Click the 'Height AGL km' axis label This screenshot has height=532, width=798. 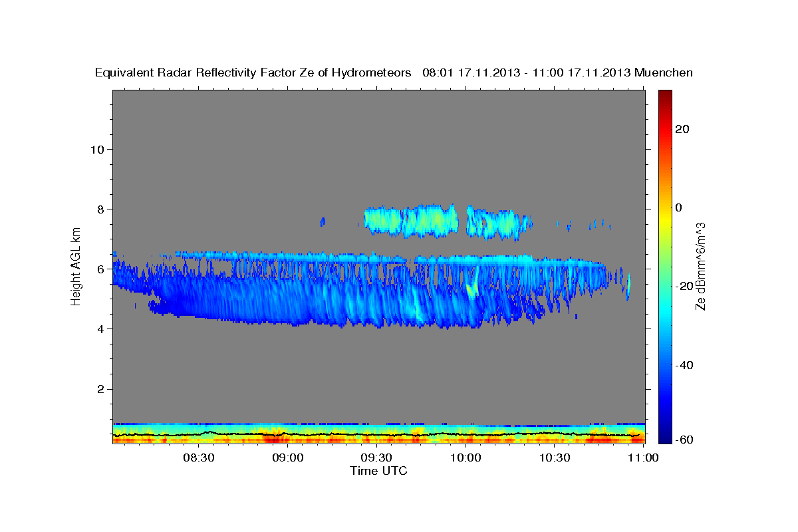coord(76,267)
